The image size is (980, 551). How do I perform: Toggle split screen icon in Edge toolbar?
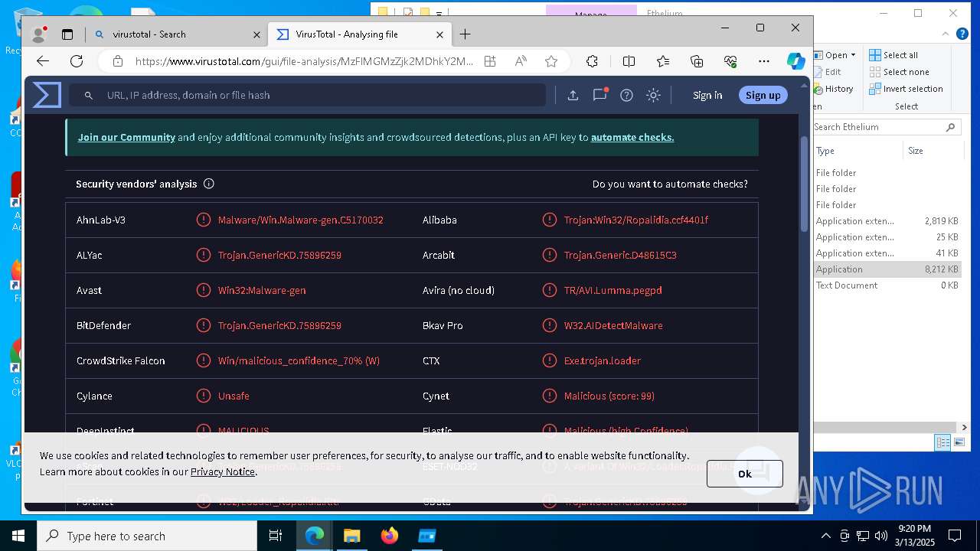(x=629, y=61)
